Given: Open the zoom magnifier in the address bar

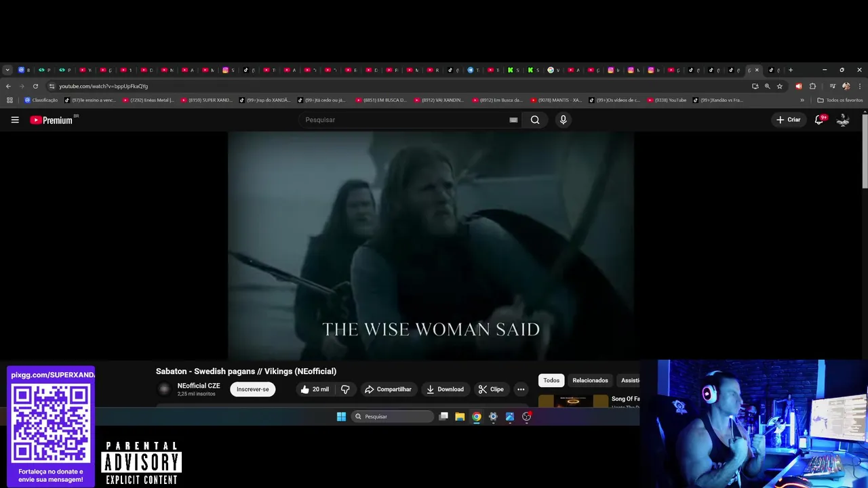Looking at the screenshot, I should coord(768,86).
